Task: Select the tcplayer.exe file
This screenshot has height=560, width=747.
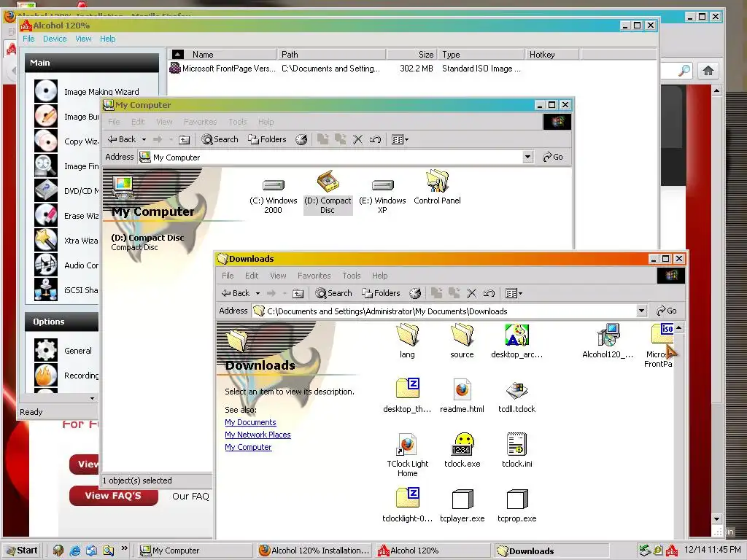Action: tap(462, 505)
